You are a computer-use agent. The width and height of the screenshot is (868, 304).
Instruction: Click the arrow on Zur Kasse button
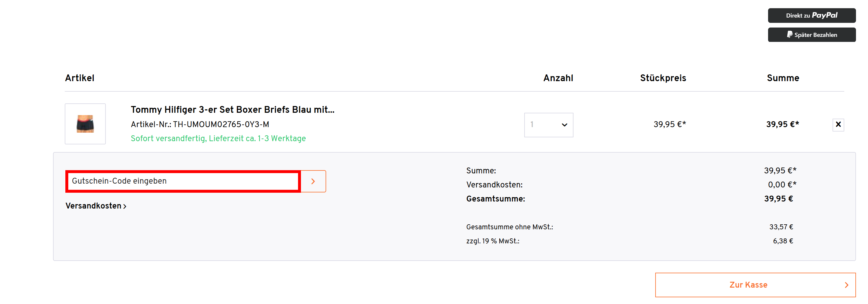point(846,285)
